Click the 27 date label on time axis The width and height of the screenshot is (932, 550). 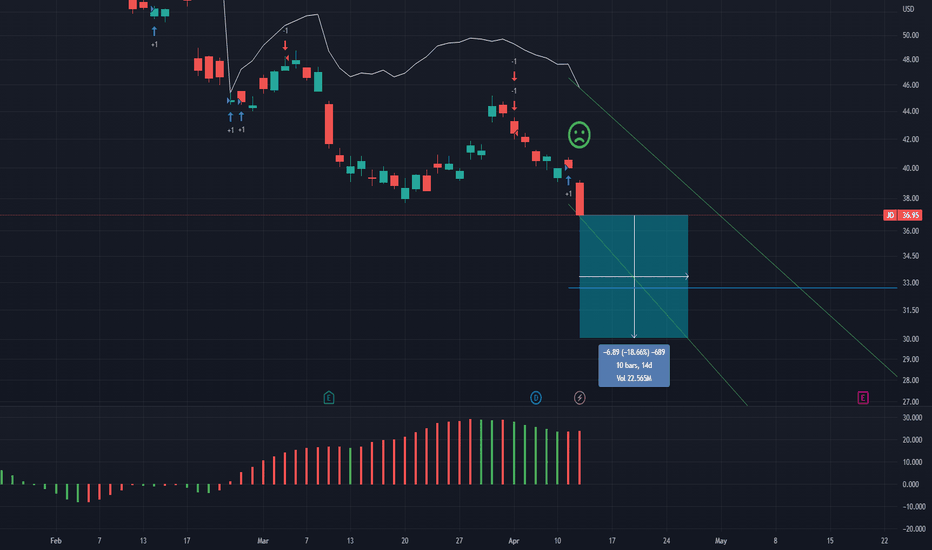pyautogui.click(x=459, y=541)
